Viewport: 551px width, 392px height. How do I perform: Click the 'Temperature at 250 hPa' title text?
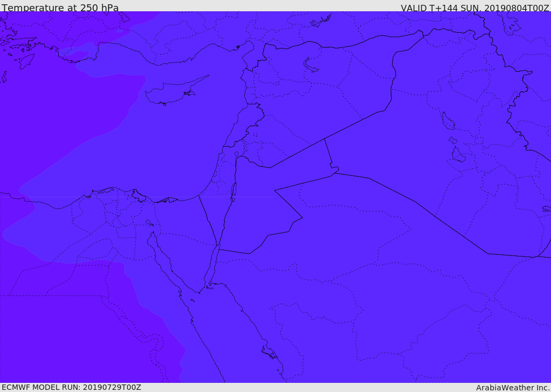[x=60, y=8]
